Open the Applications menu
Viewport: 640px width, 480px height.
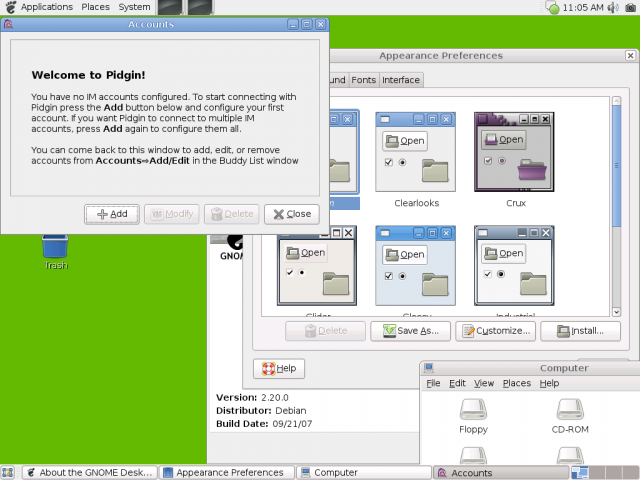click(x=47, y=7)
